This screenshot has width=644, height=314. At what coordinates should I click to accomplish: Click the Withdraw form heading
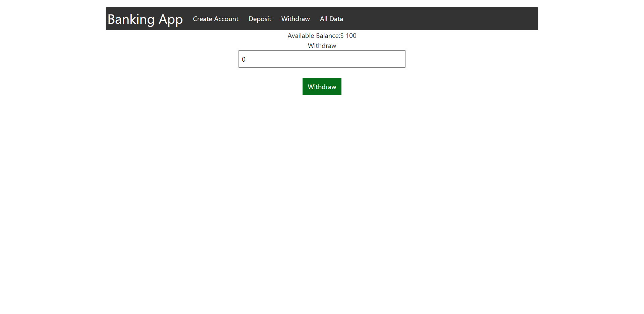point(322,46)
